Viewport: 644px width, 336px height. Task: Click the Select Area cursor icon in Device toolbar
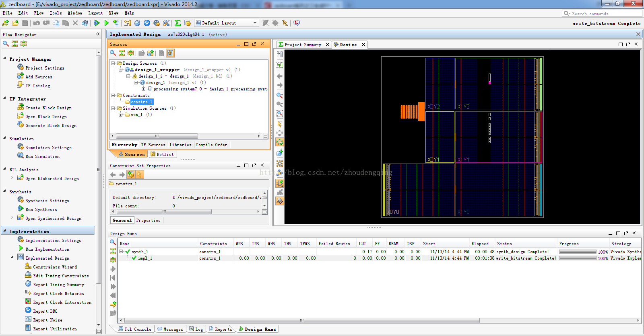[280, 124]
